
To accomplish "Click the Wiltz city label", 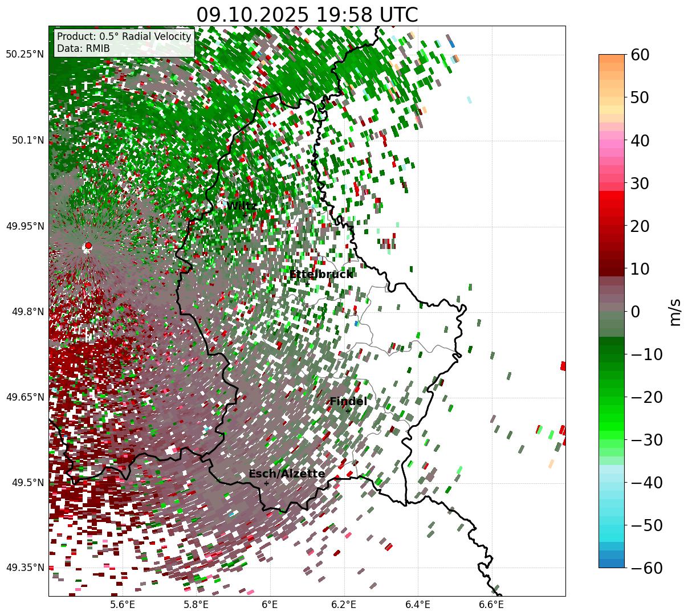I will coord(242,206).
